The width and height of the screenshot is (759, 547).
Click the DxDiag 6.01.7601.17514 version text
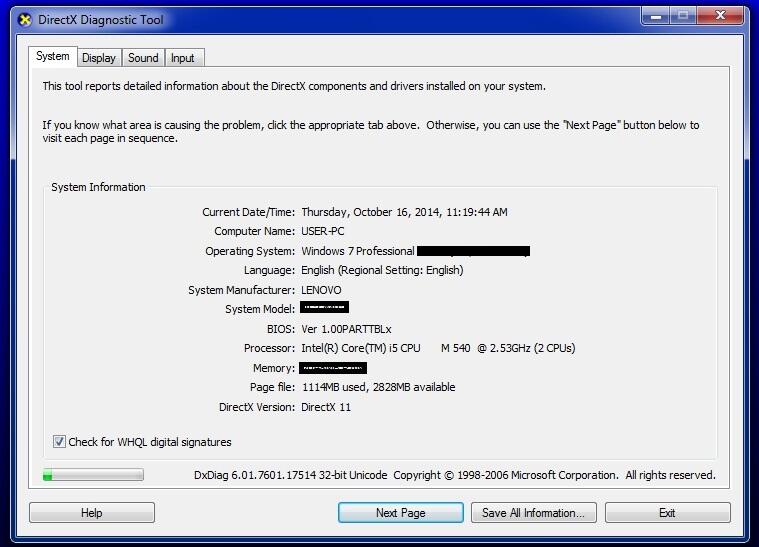coord(290,475)
